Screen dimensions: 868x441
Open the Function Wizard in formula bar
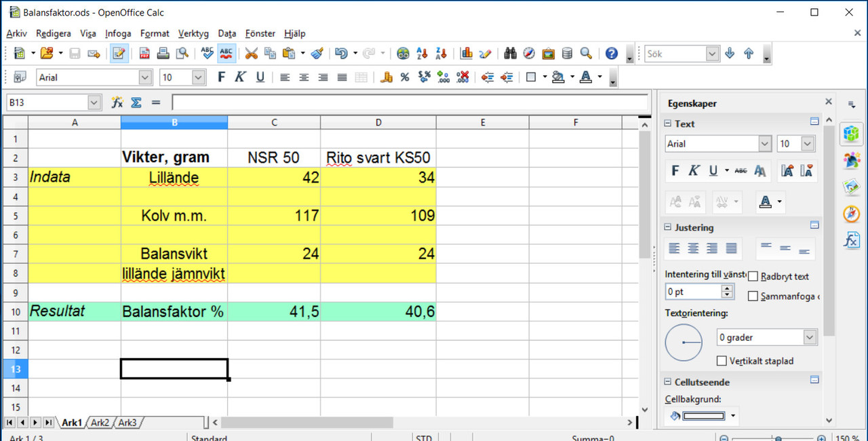point(117,102)
